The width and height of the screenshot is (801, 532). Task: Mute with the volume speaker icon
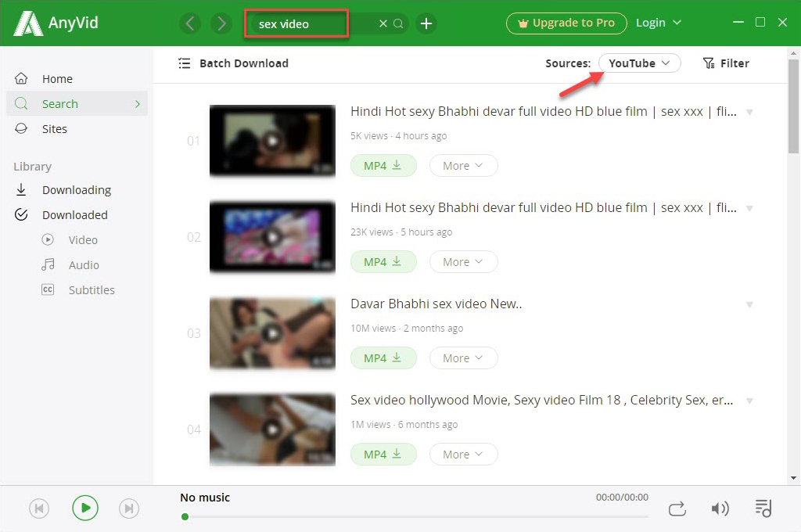(720, 509)
